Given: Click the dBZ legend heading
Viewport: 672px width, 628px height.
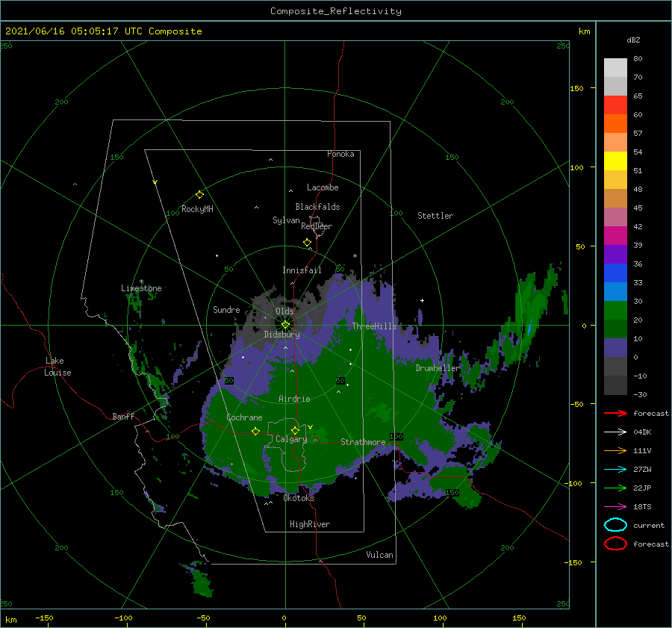Looking at the screenshot, I should coord(633,40).
